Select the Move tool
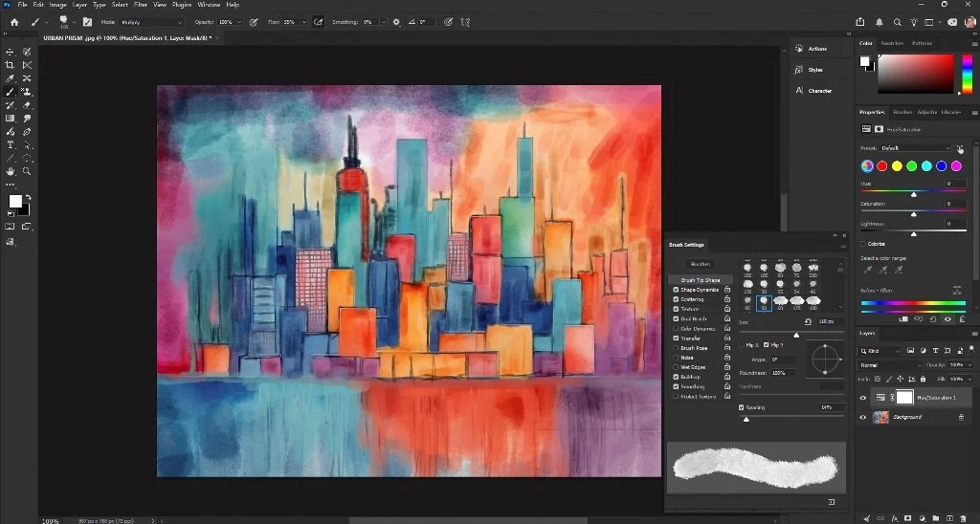Image resolution: width=980 pixels, height=524 pixels. point(10,52)
